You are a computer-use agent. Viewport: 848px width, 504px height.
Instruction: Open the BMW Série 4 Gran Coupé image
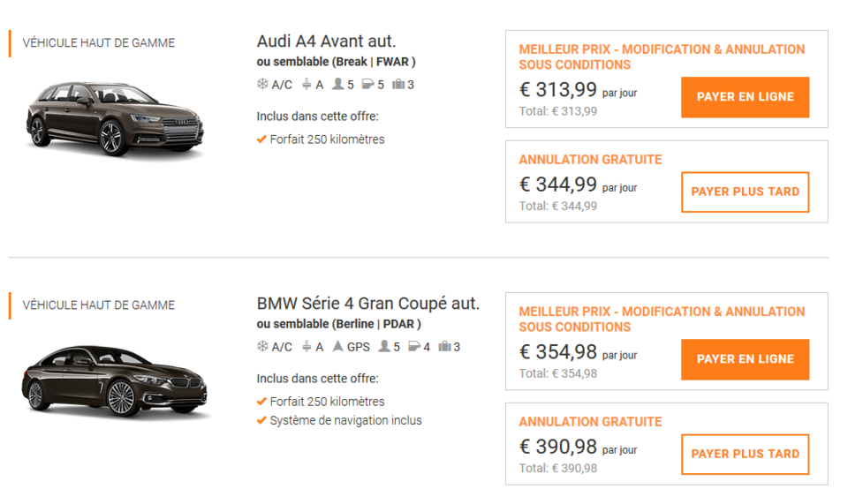coord(115,381)
